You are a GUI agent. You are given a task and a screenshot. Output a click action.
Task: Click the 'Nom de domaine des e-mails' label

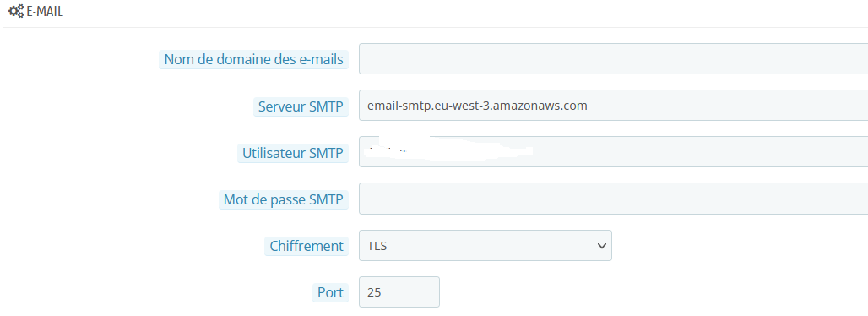point(253,59)
